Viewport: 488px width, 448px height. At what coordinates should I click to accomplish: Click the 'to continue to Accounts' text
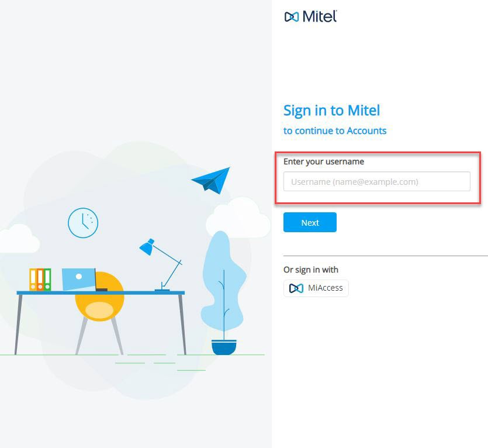click(x=334, y=130)
